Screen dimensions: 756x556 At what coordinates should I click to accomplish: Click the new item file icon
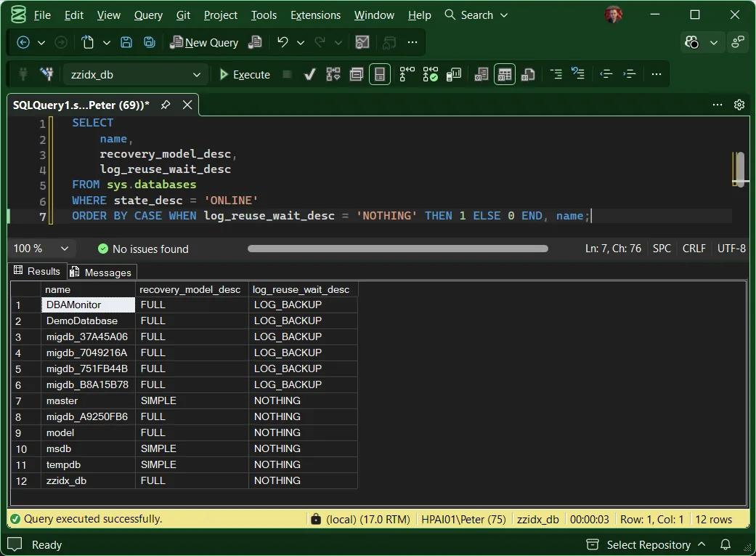click(88, 42)
